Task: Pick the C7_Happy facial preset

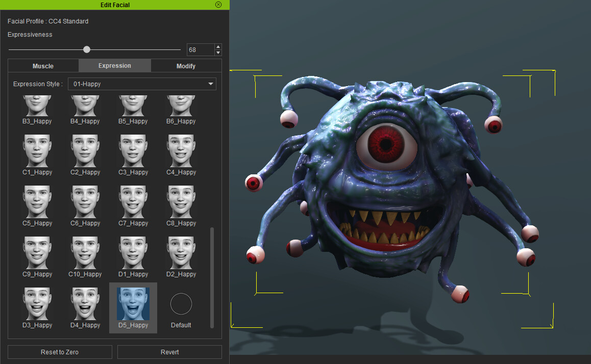Action: (133, 201)
